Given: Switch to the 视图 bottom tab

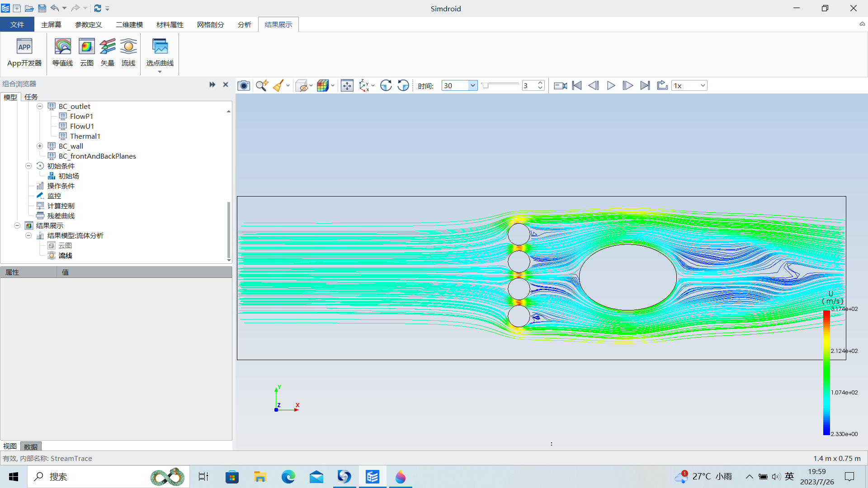Looking at the screenshot, I should pyautogui.click(x=10, y=446).
